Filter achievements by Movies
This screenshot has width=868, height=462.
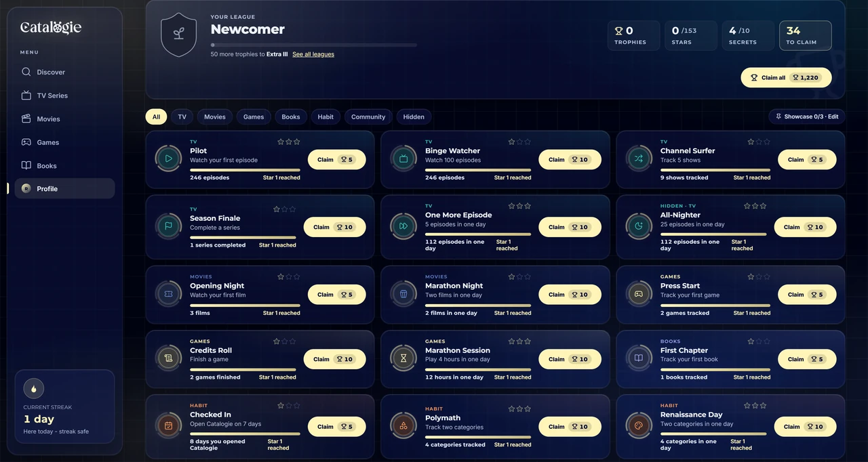coord(215,117)
